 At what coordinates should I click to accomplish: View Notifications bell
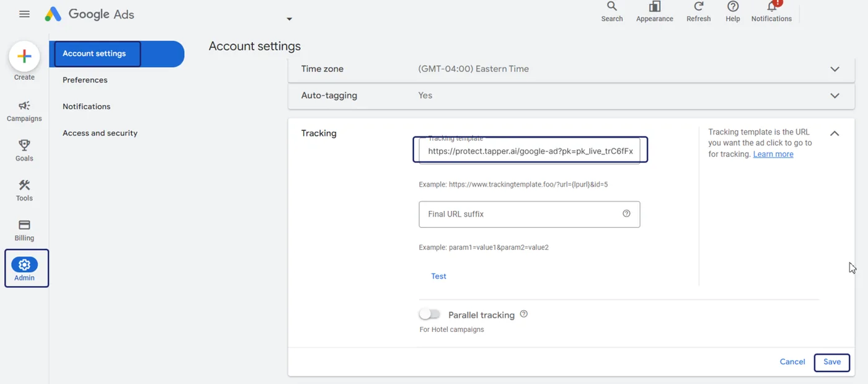(771, 12)
